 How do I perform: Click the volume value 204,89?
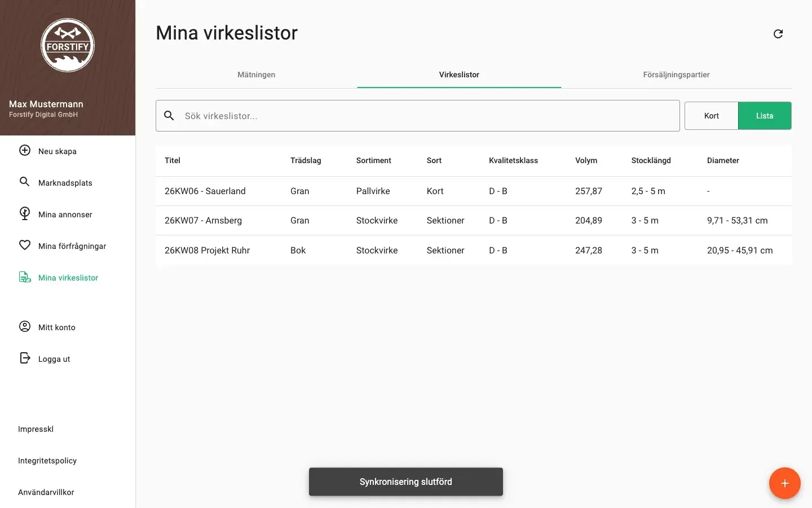point(589,220)
